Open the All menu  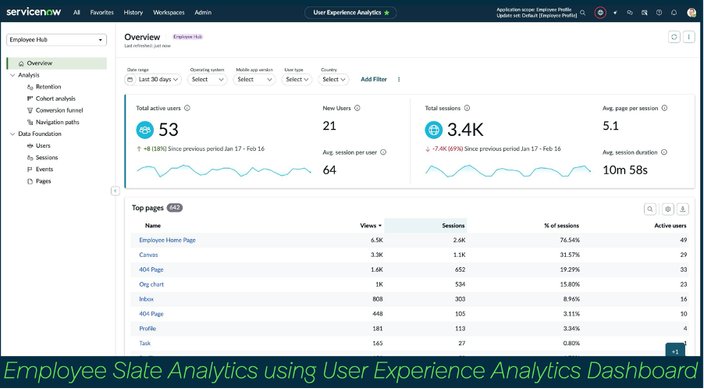pos(77,13)
